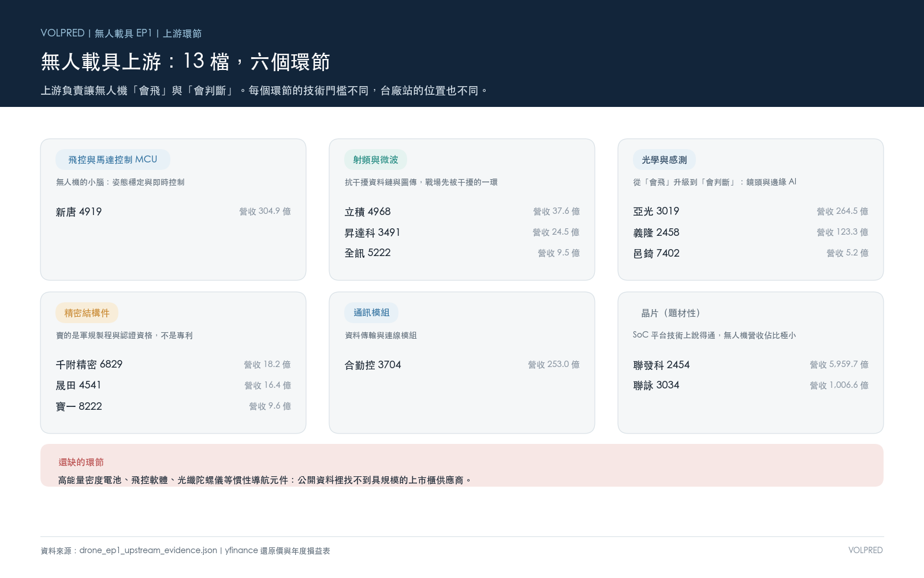924x578 pixels.
Task: Select stock 立積 4968
Action: pos(367,212)
